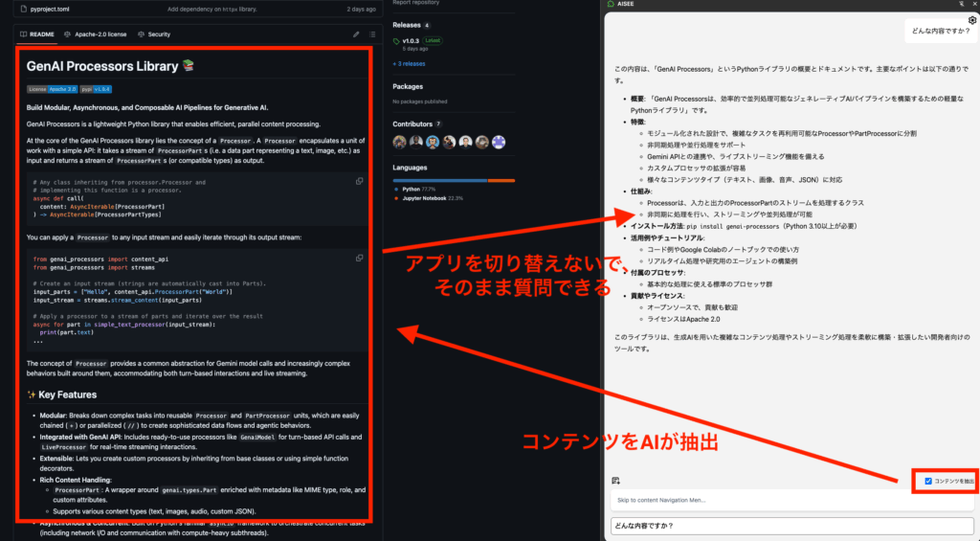The width and height of the screenshot is (980, 541).
Task: Click 'pip install genai-processors' in the AISEE answer
Action: click(x=732, y=226)
